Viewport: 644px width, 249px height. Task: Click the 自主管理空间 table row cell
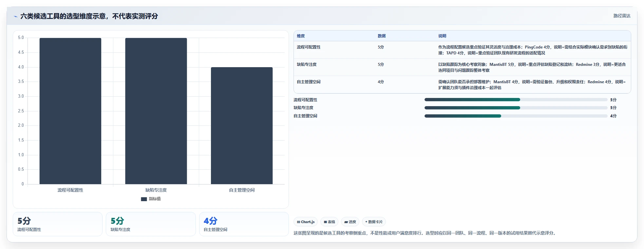pos(309,82)
